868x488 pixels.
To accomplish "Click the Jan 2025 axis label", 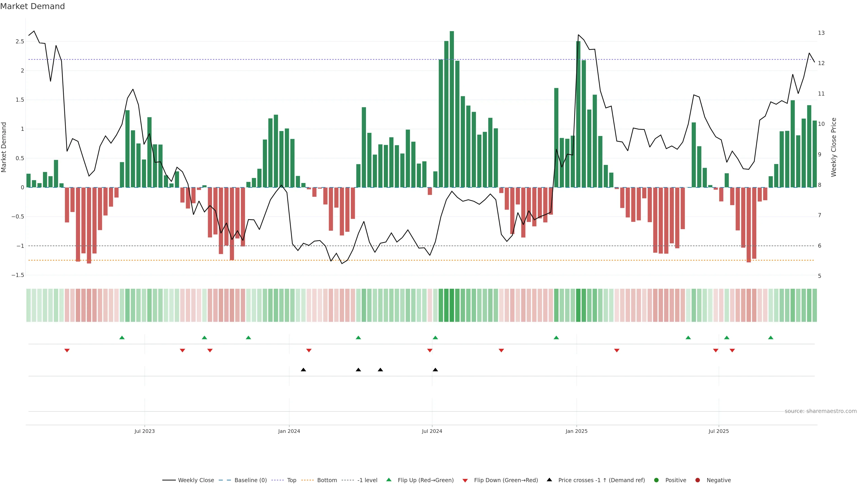I will (x=577, y=431).
